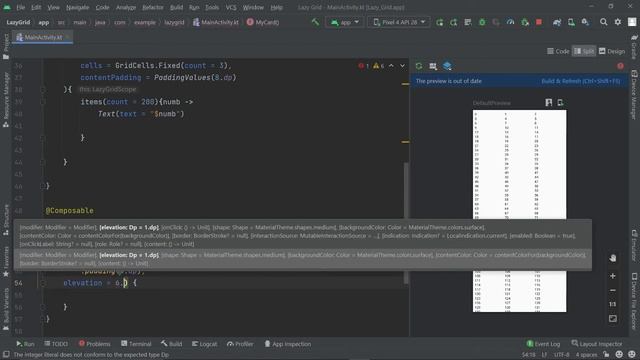
Task: Open the Layout Inspector
Action: (x=597, y=344)
